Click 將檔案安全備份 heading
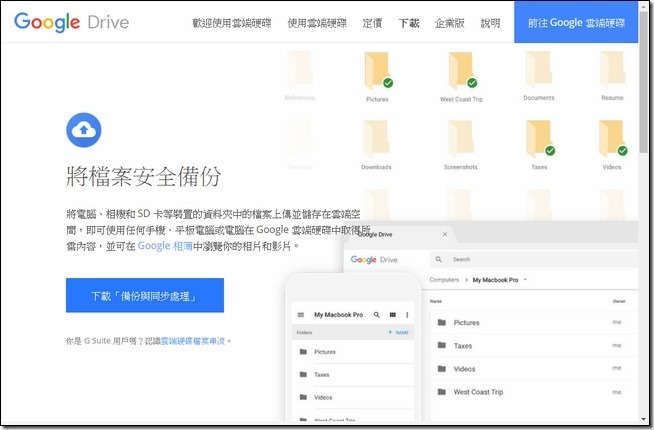The width and height of the screenshot is (654, 430). click(143, 176)
